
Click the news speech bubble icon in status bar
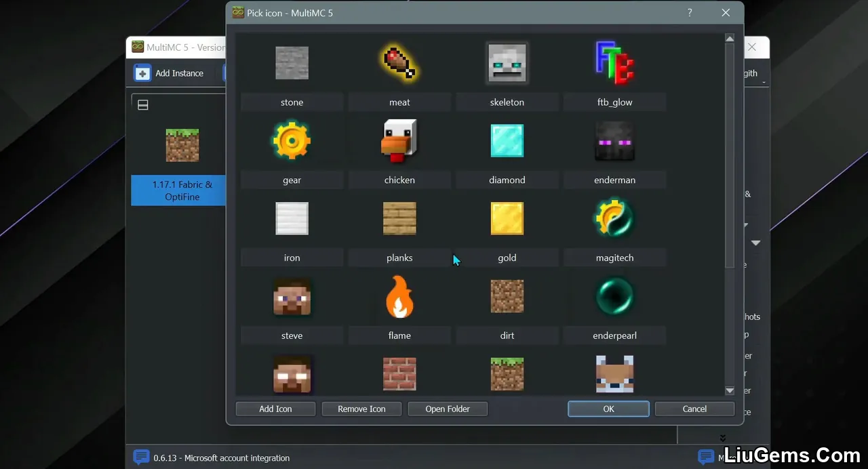[141, 457]
